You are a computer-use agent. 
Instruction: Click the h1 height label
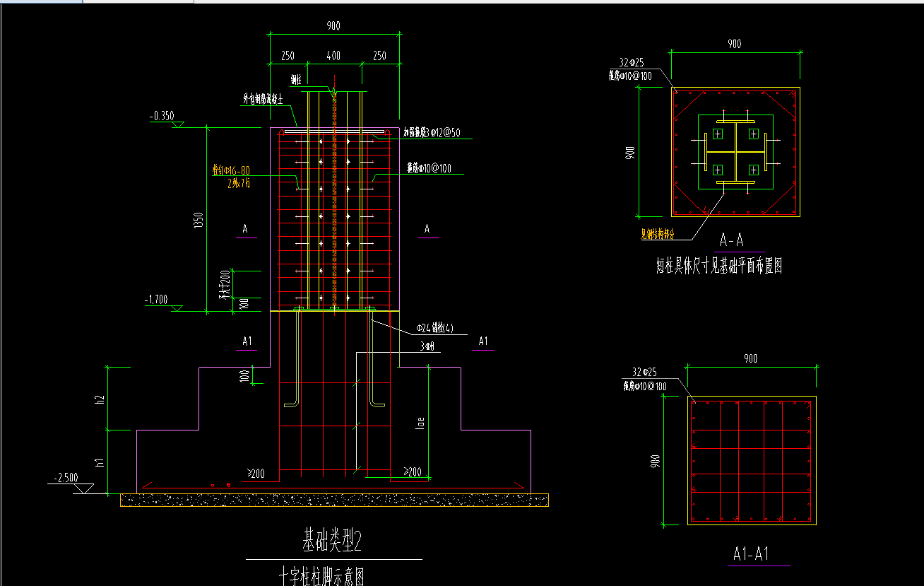(100, 462)
